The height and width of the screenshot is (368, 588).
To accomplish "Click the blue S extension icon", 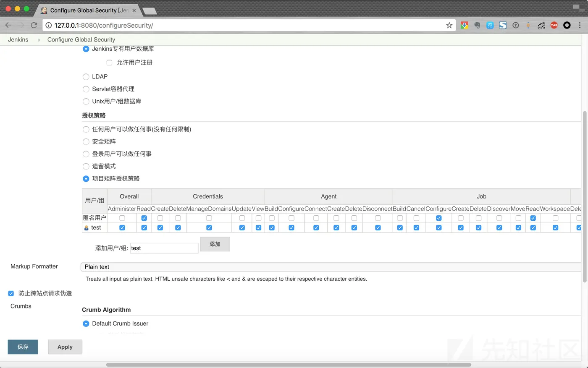I will coord(503,25).
